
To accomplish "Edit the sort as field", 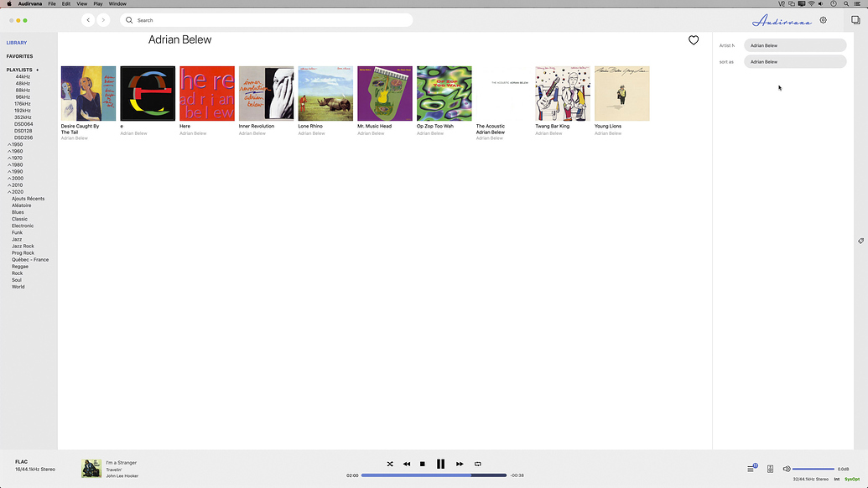I will point(795,62).
